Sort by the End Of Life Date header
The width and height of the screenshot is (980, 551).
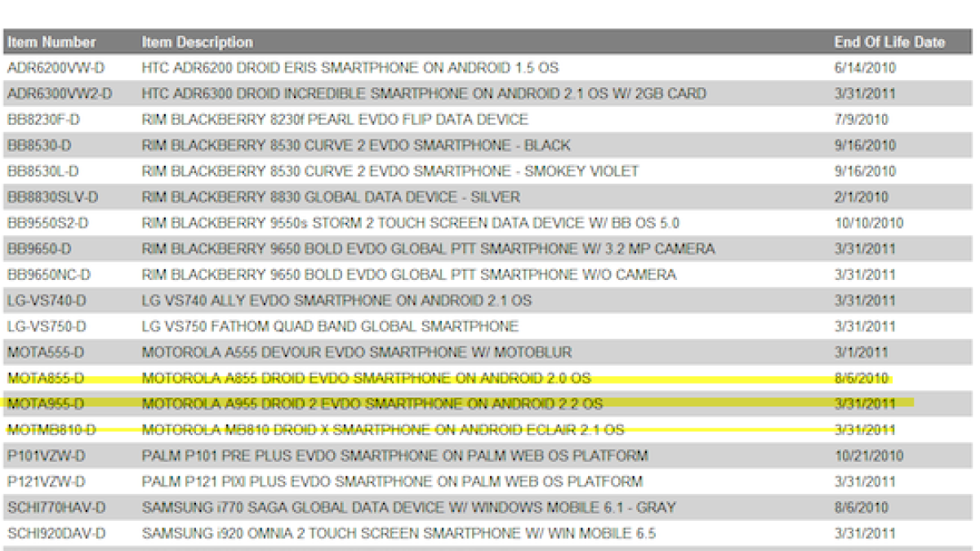[x=889, y=42]
